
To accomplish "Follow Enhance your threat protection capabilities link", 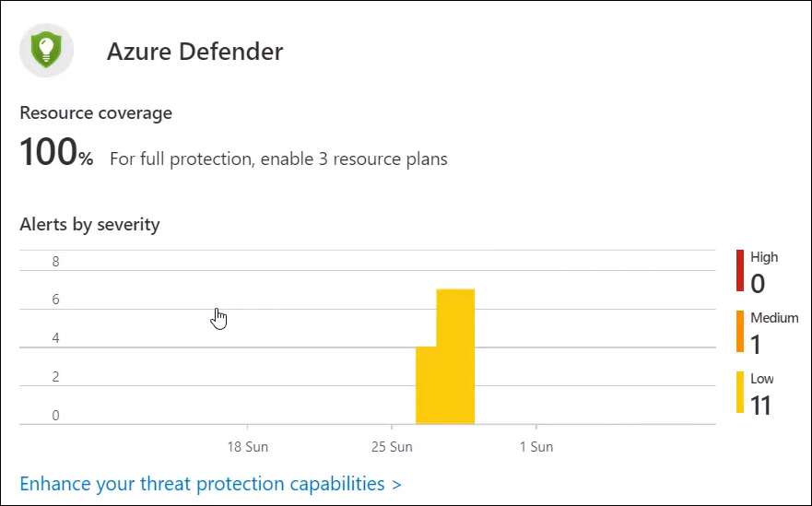I will 210,483.
